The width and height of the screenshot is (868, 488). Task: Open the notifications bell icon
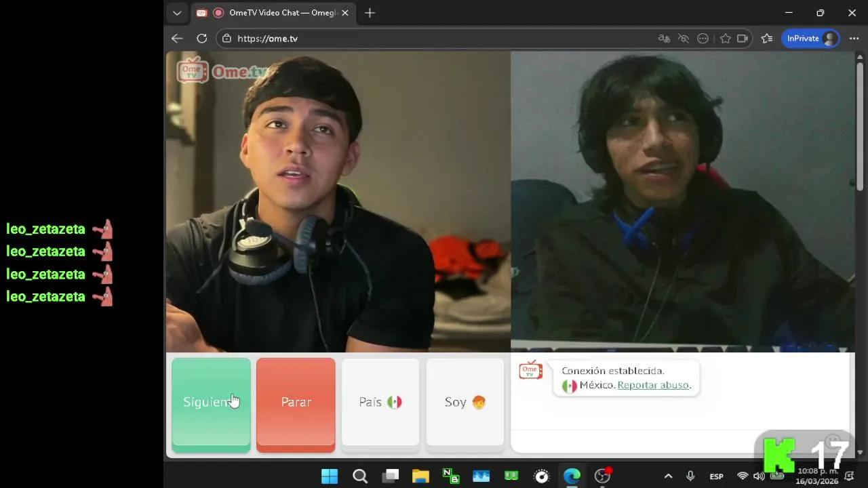[849, 476]
